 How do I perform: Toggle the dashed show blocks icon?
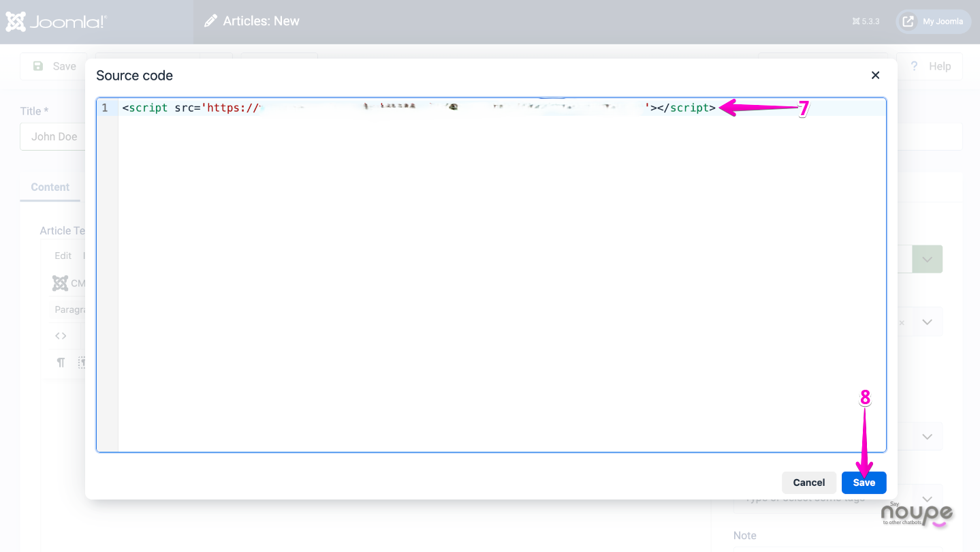tap(82, 363)
